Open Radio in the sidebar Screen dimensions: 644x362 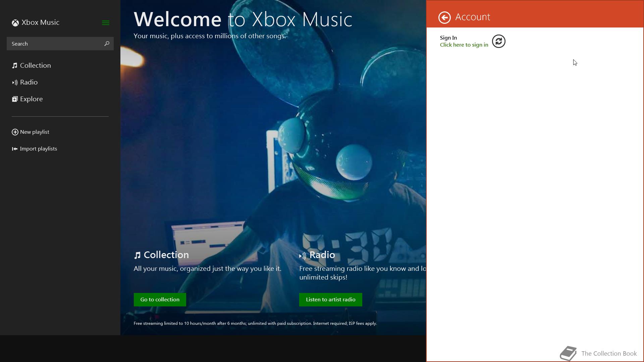point(29,82)
